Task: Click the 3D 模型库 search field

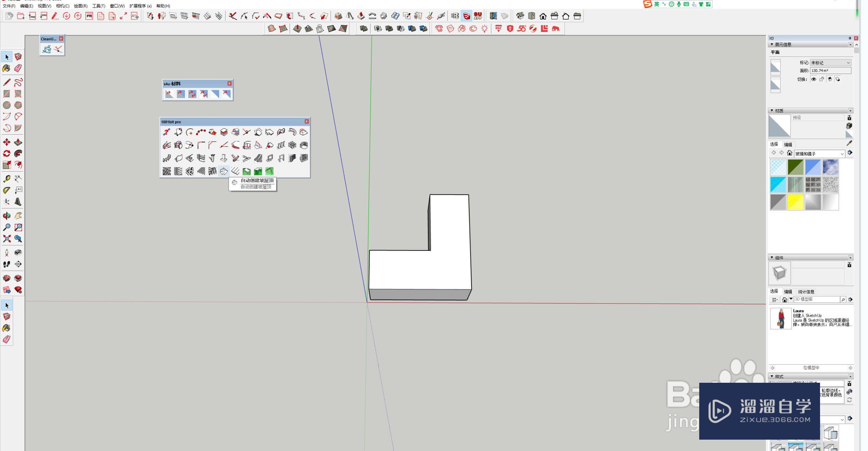Action: [816, 300]
